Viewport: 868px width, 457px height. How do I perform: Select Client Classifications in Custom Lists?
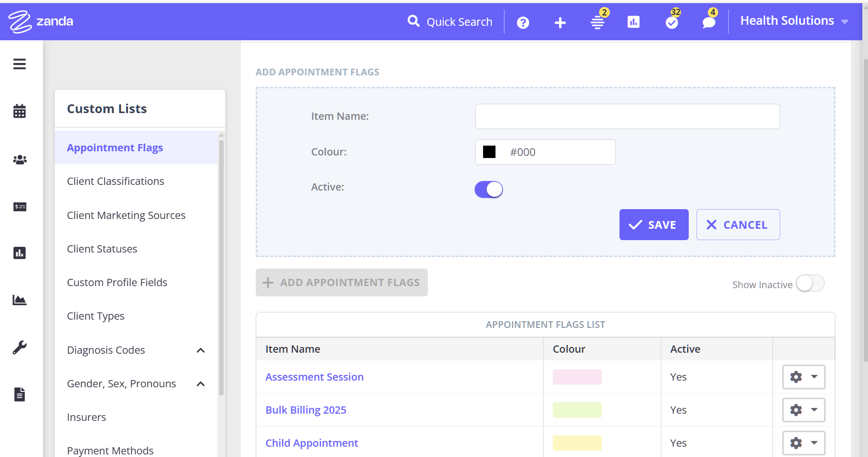(115, 181)
